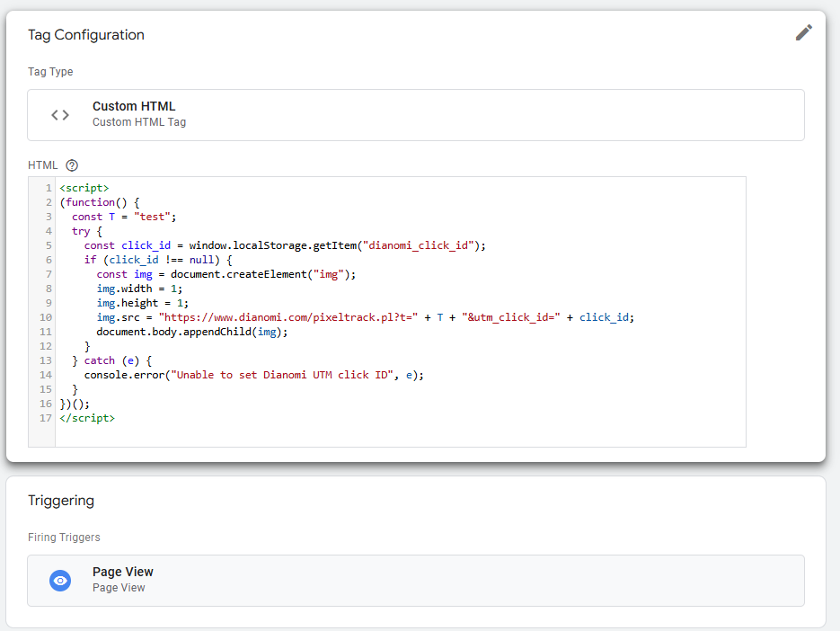Click the })(); line at line 16

(75, 404)
